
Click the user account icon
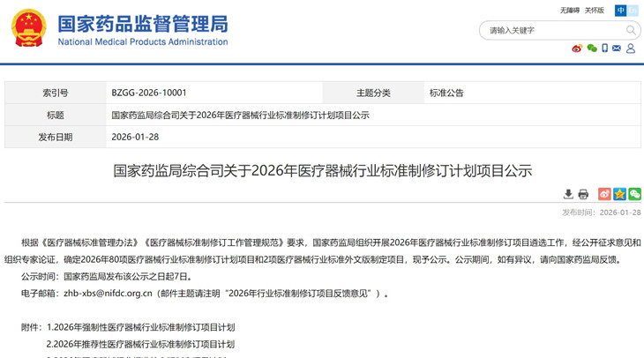631,48
